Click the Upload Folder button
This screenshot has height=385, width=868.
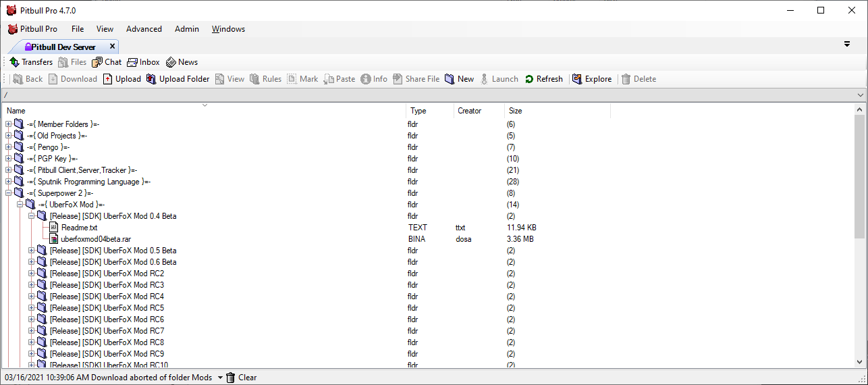pyautogui.click(x=178, y=79)
